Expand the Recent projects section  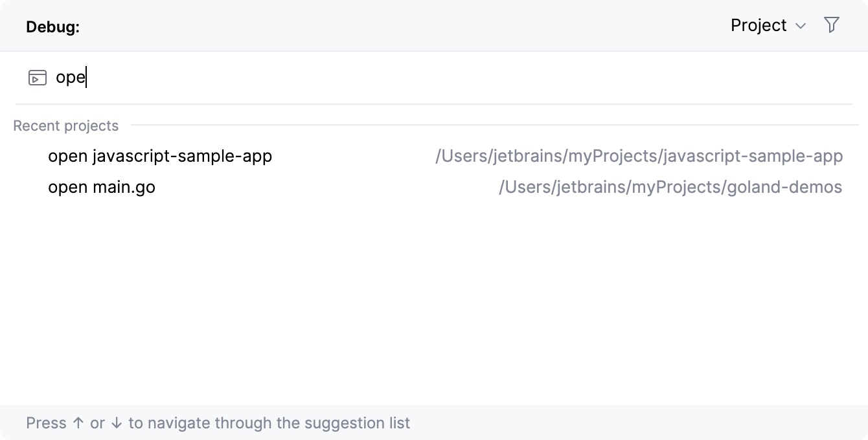65,126
